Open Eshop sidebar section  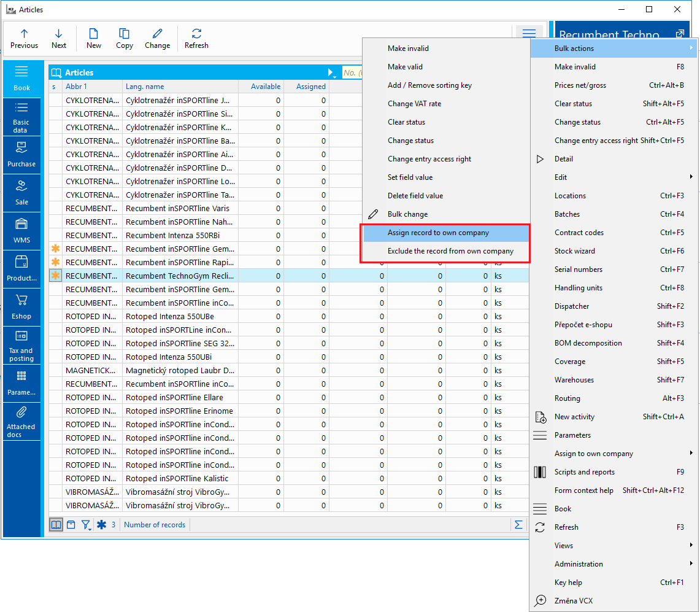[21, 307]
